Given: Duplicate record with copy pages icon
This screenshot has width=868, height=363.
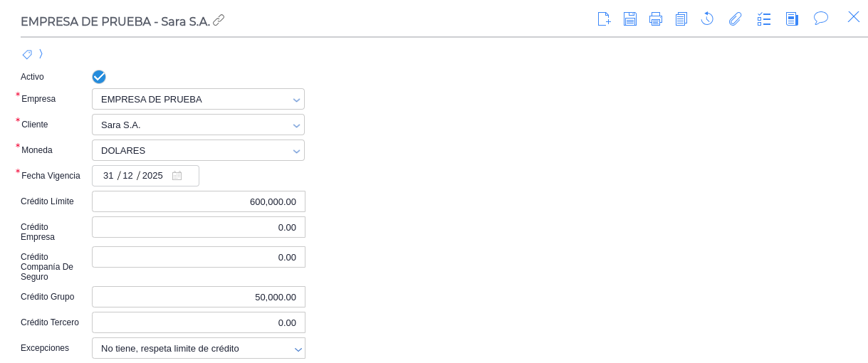Looking at the screenshot, I should coord(681,19).
